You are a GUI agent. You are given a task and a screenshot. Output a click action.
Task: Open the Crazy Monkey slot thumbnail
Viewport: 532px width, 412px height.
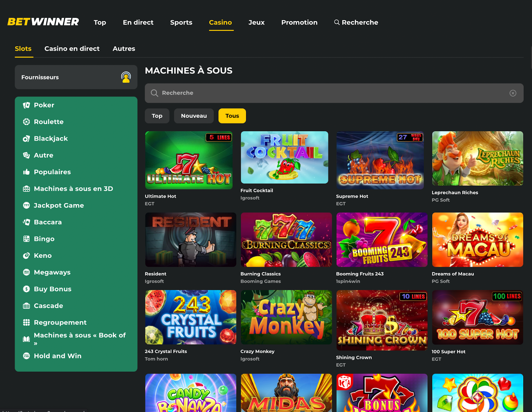click(286, 317)
